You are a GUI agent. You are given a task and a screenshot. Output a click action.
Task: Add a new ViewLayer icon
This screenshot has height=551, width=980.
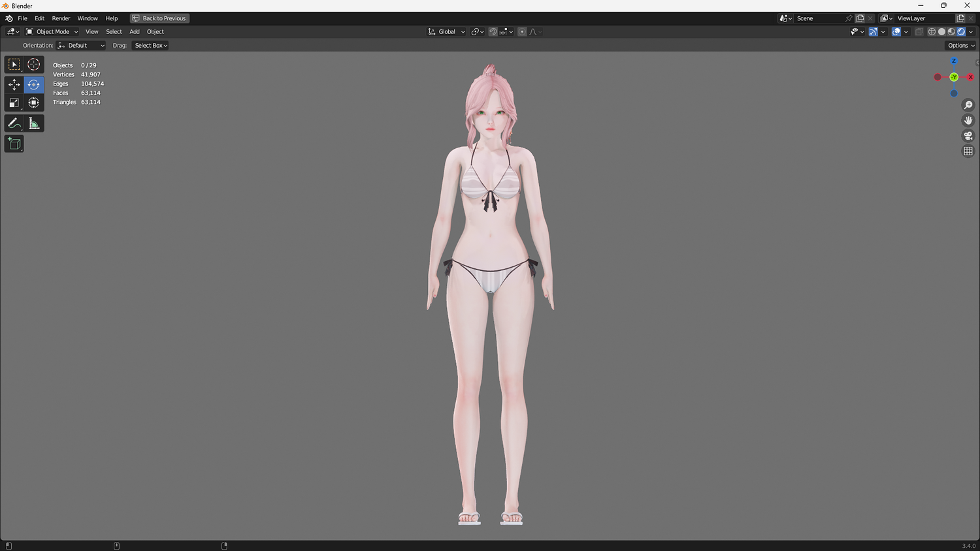[960, 18]
